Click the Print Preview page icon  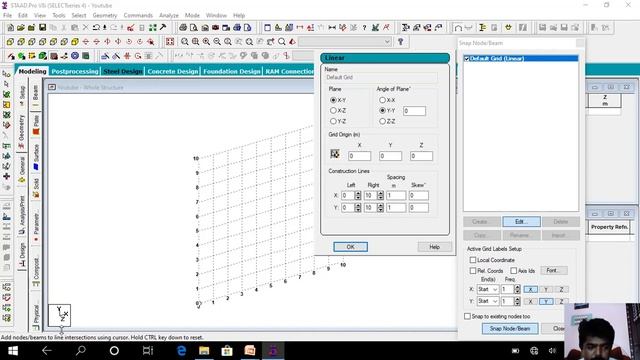(x=193, y=28)
